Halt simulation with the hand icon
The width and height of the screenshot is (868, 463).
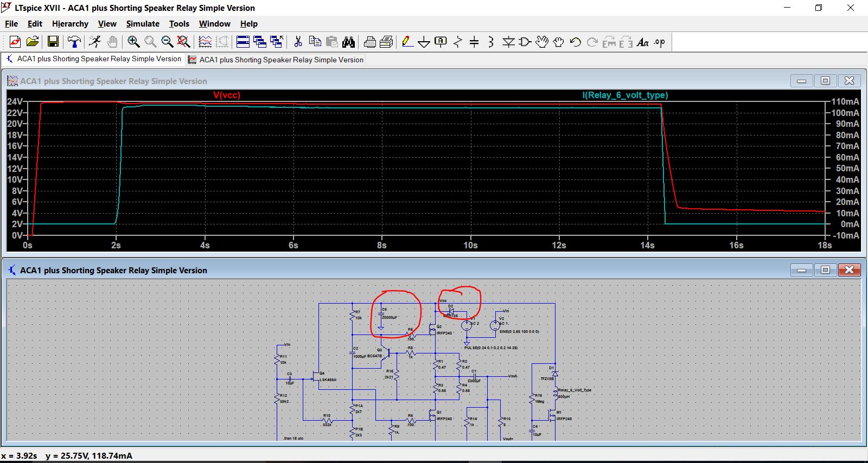pos(112,42)
